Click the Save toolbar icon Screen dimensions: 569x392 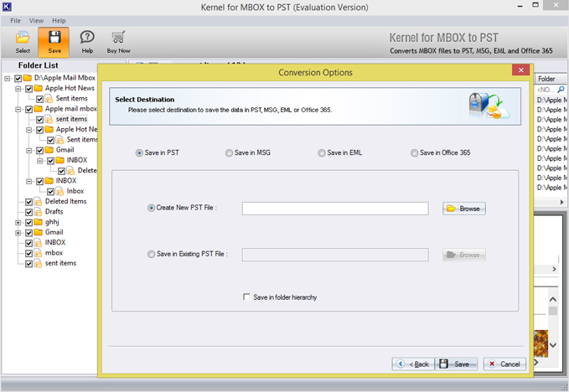pos(54,42)
